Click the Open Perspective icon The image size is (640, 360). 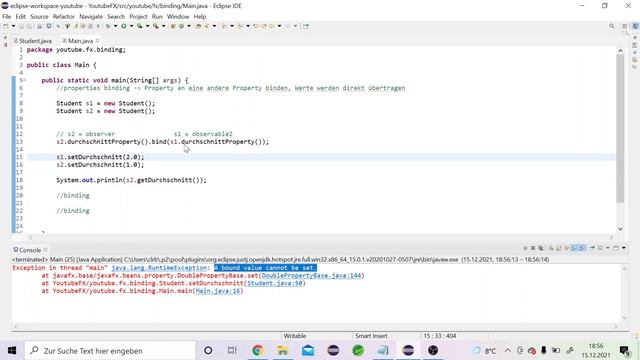624,26
